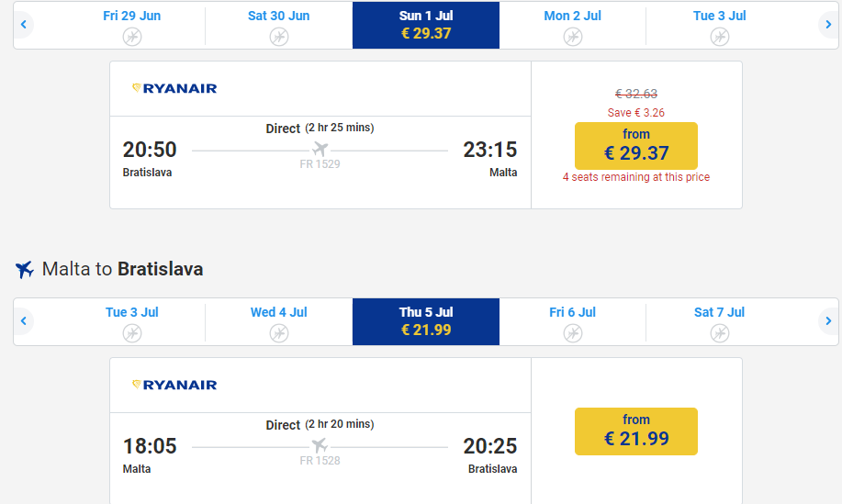
Task: Select the from € 21.99 fare button
Action: click(x=636, y=431)
